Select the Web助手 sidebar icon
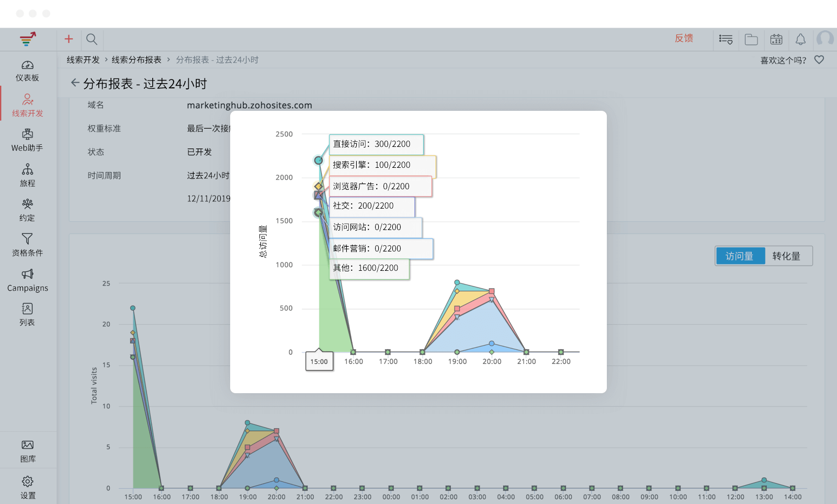This screenshot has height=504, width=837. click(27, 135)
